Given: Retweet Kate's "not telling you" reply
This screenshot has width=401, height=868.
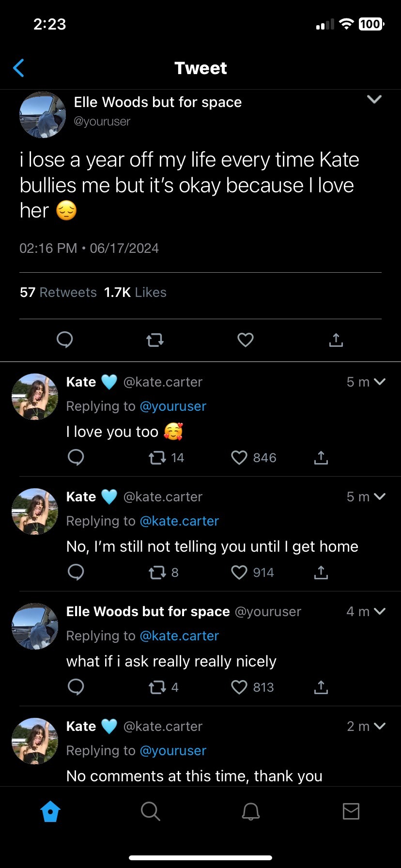Looking at the screenshot, I should [157, 573].
